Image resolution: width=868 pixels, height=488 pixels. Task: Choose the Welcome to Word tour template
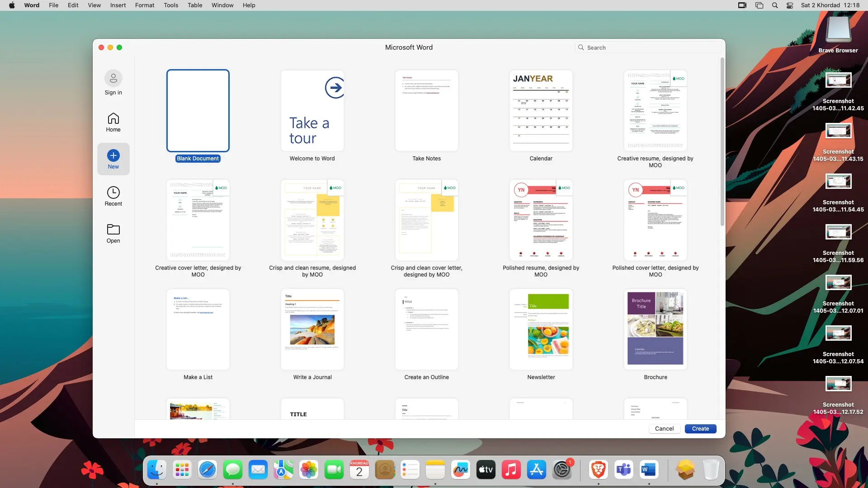coord(312,111)
